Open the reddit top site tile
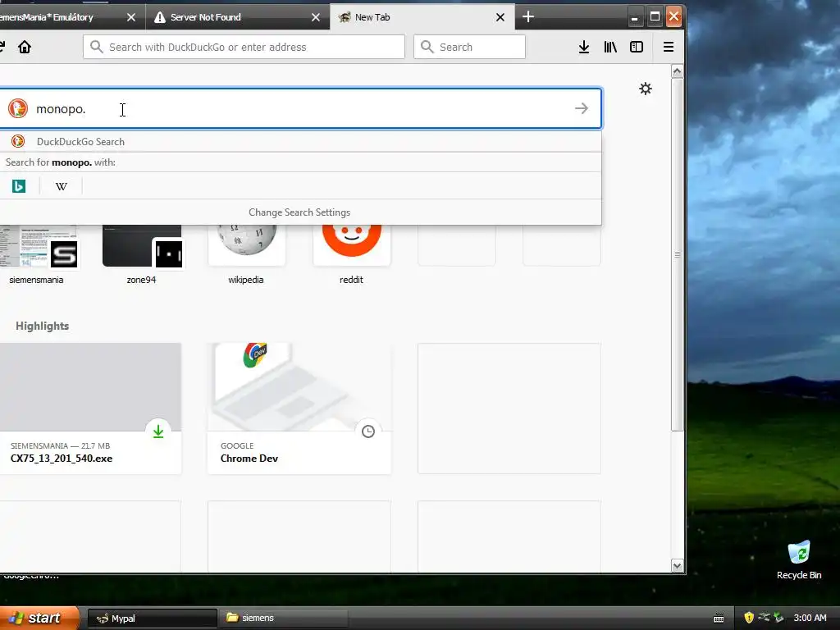Screen dimensions: 840x630 click(x=351, y=254)
